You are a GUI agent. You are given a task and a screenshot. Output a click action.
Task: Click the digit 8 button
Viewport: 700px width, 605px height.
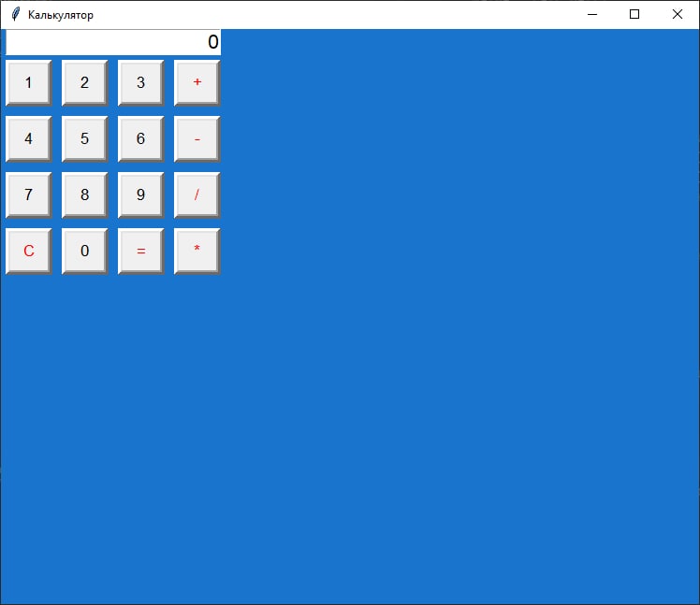pos(85,195)
